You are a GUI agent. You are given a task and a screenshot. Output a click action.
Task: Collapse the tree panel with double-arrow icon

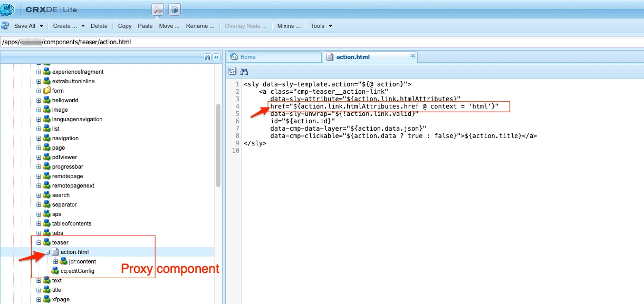(x=216, y=57)
